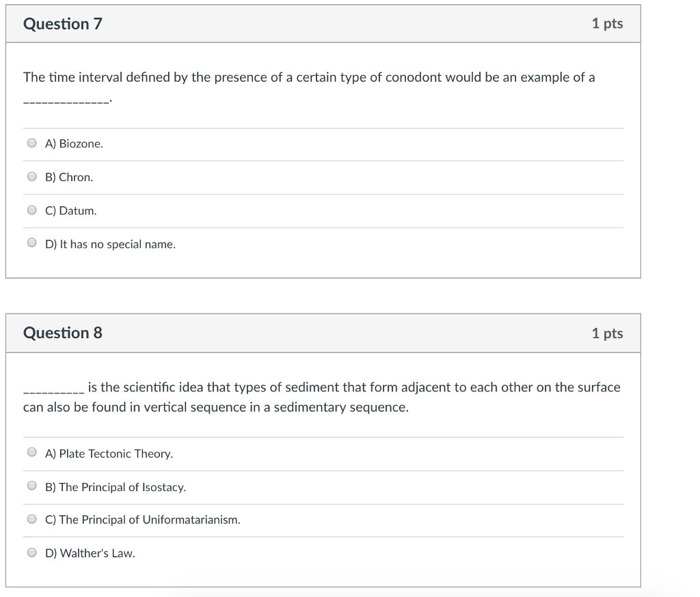The width and height of the screenshot is (700, 597).
Task: Select answer B) Chron for Question 7
Action: point(31,176)
